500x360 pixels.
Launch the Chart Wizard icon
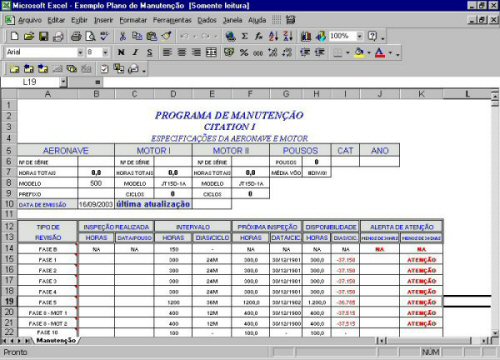point(306,36)
